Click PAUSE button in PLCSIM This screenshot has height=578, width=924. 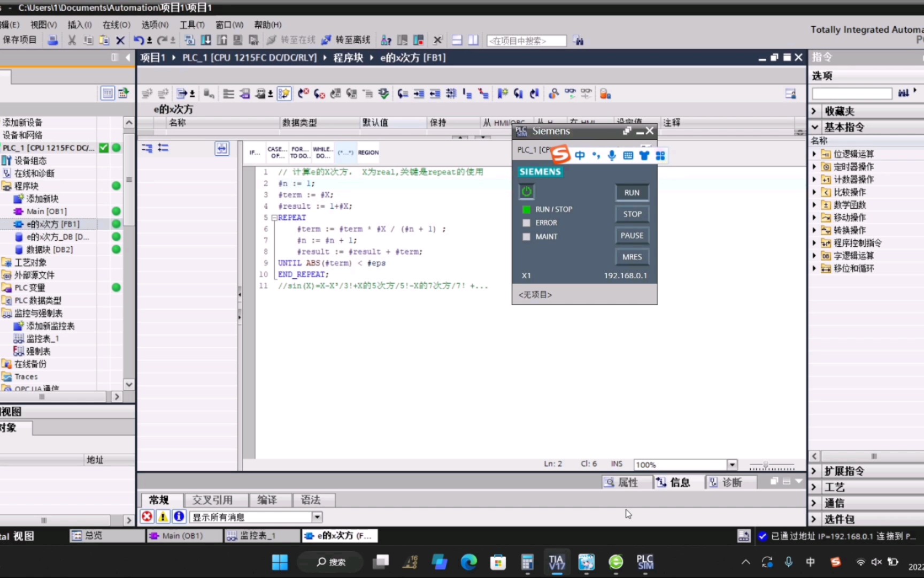632,235
